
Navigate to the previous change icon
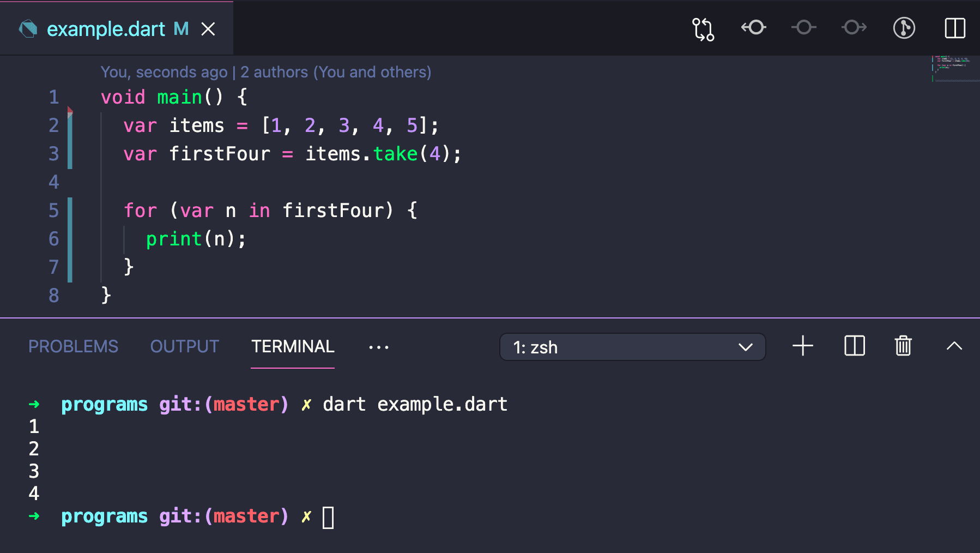click(x=753, y=28)
